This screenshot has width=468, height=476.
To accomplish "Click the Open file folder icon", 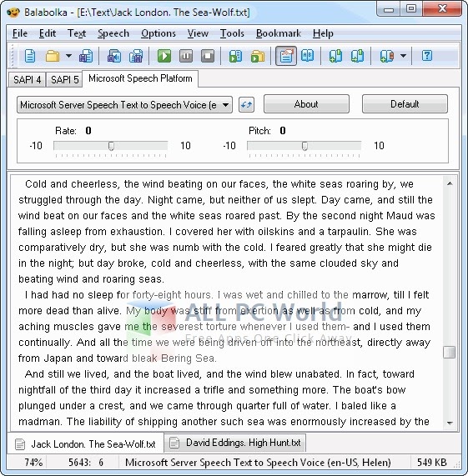I will pos(53,56).
